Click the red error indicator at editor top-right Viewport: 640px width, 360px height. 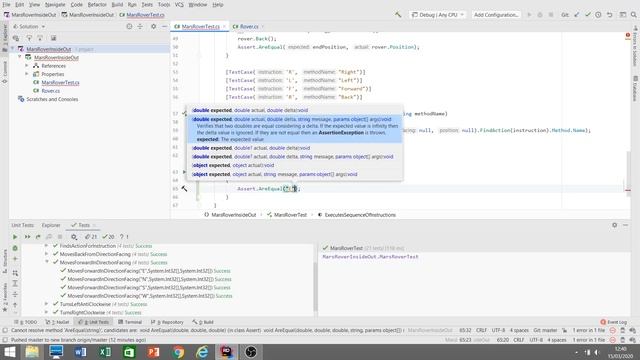[627, 36]
